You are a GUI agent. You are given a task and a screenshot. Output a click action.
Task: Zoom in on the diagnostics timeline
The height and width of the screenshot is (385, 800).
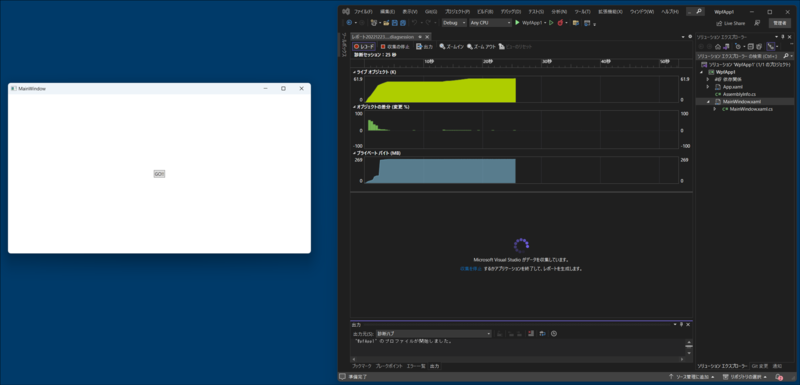coord(452,46)
